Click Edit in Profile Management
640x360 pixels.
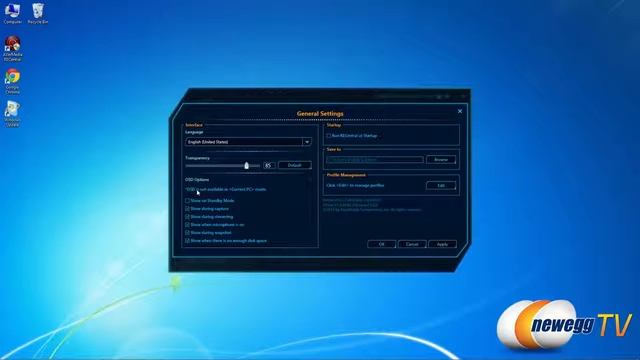click(x=441, y=185)
